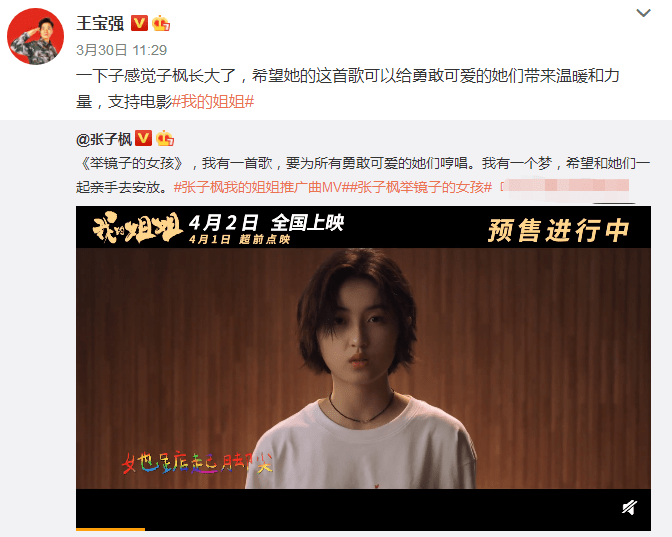Open the #张子枫举镜子的女孩# hashtag
Viewport: 672px width, 537px height.
pos(420,187)
